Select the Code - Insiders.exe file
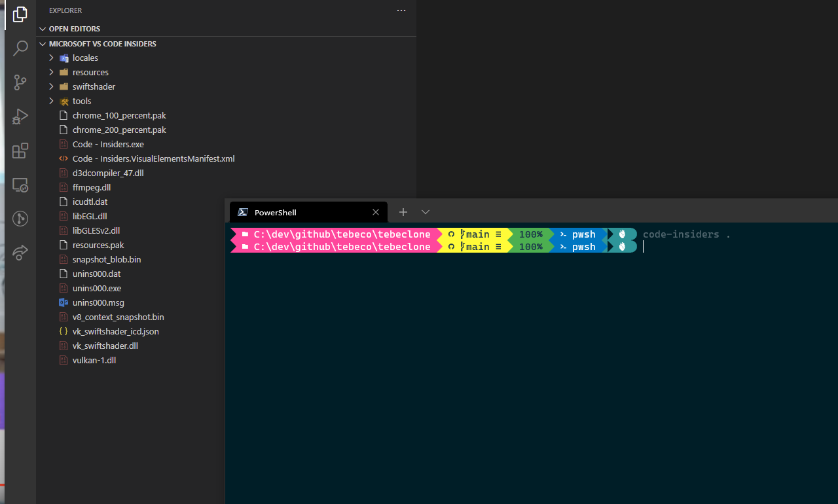 tap(109, 144)
